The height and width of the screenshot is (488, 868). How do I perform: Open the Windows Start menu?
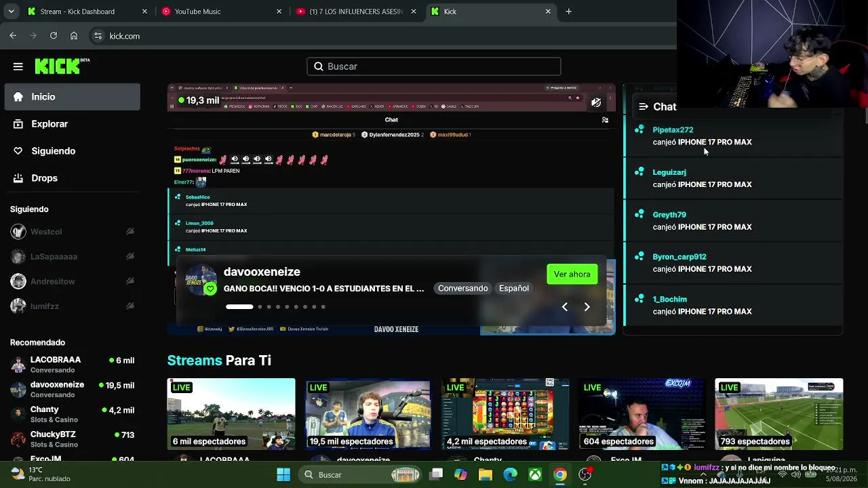coord(283,474)
